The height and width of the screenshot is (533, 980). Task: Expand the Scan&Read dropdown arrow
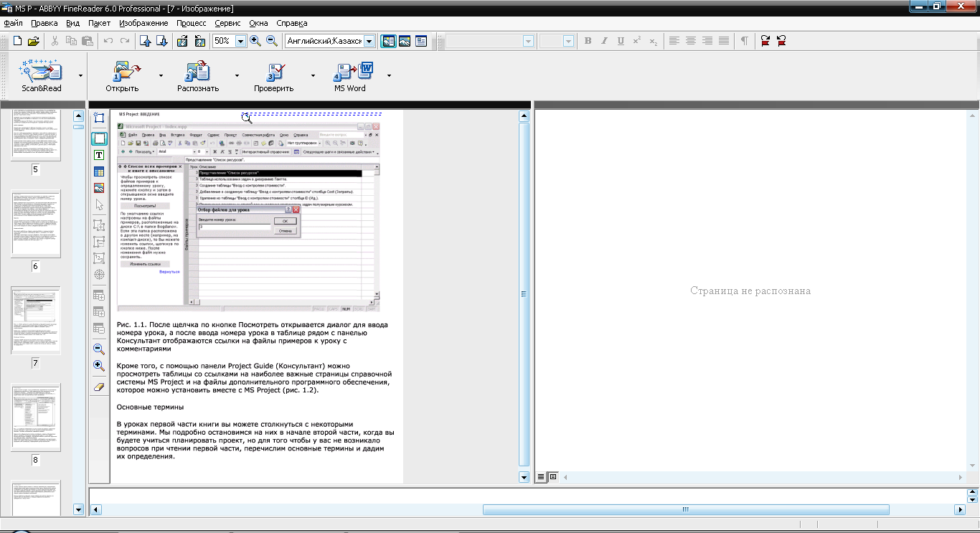point(80,75)
